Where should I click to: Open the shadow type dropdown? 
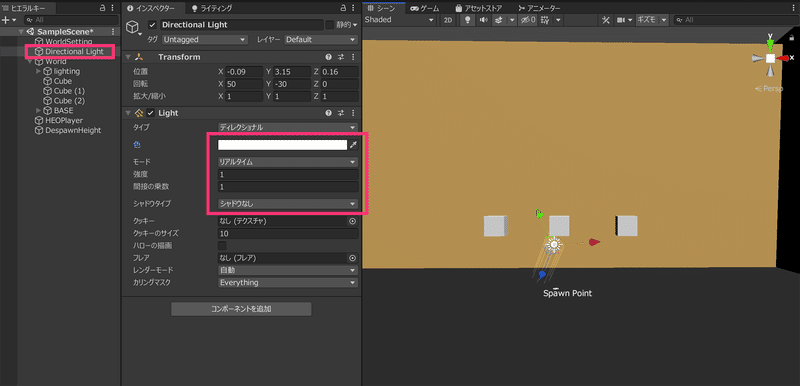[288, 204]
